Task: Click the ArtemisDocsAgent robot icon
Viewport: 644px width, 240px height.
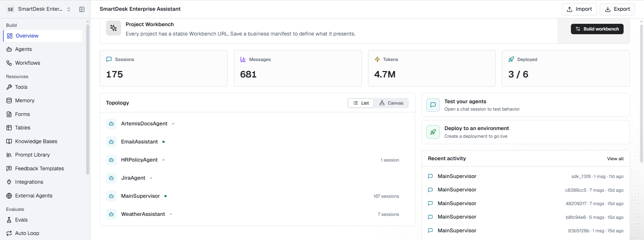Action: tap(111, 124)
